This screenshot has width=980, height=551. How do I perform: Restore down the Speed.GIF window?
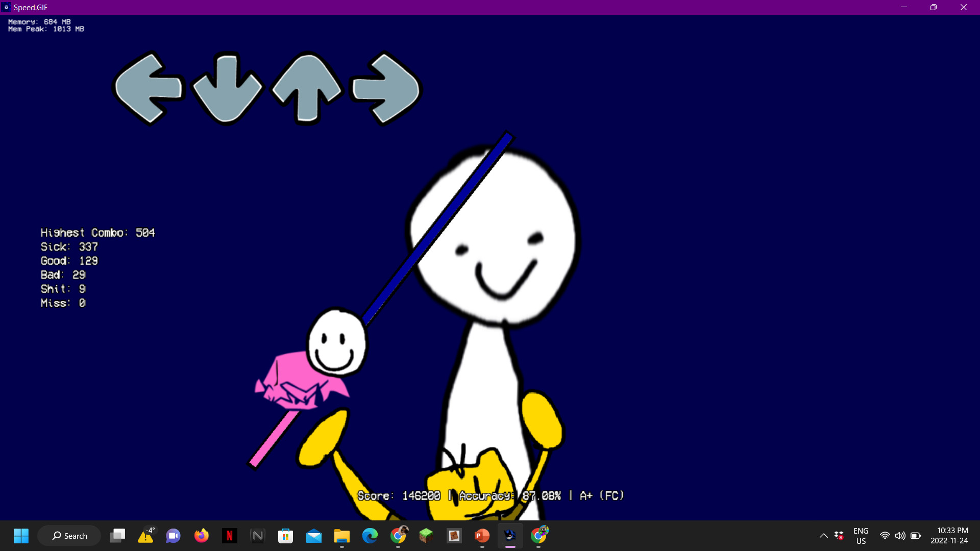pyautogui.click(x=934, y=7)
